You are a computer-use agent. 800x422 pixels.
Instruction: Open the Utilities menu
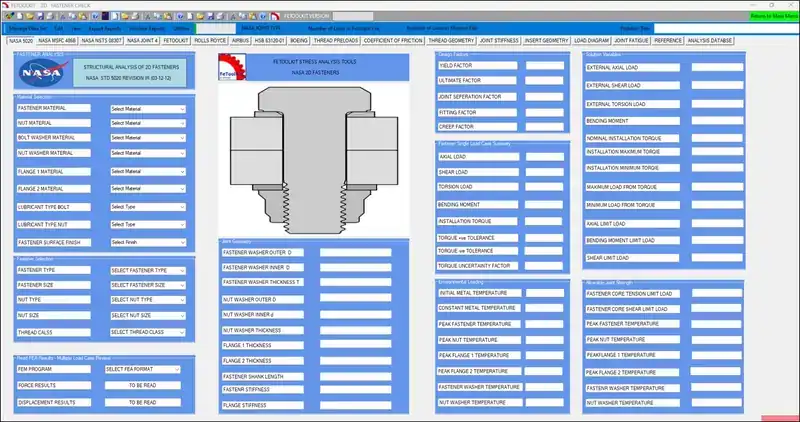(181, 29)
